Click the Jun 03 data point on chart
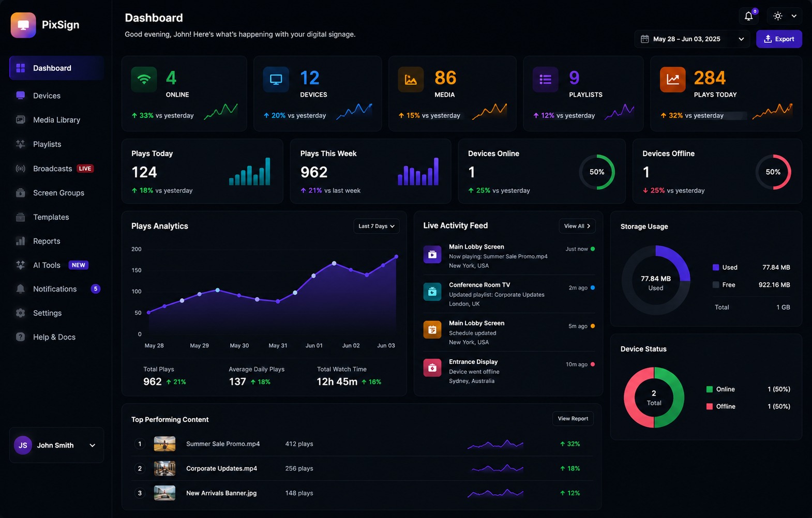 coord(397,256)
